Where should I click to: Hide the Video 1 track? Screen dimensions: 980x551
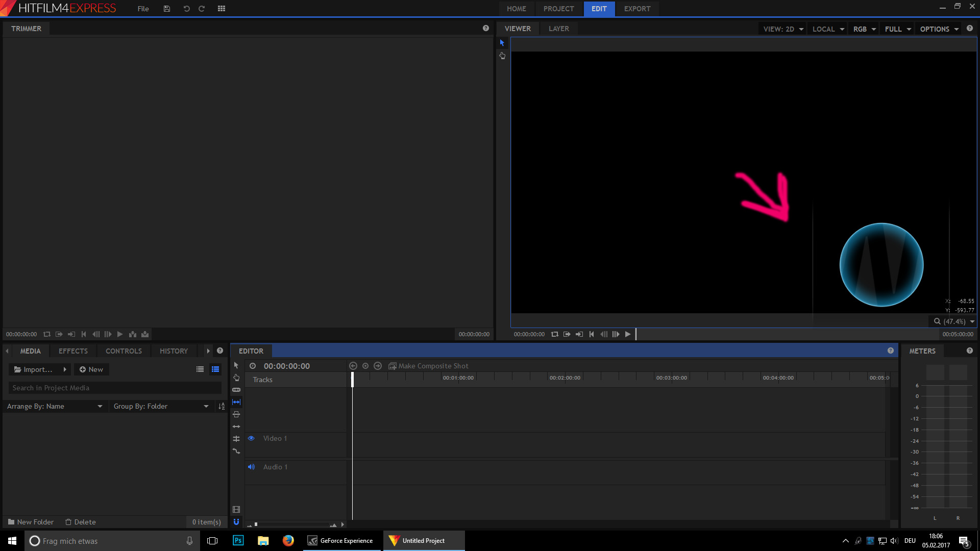click(x=251, y=438)
